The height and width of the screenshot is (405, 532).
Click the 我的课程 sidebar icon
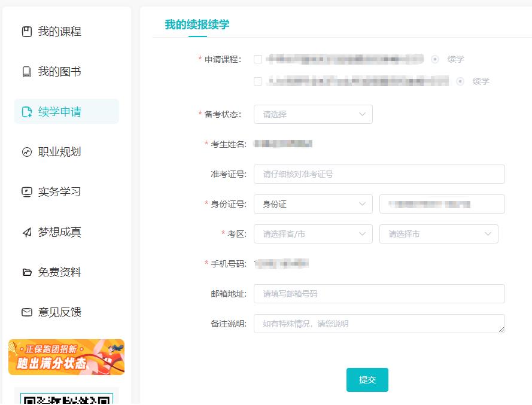(x=26, y=32)
